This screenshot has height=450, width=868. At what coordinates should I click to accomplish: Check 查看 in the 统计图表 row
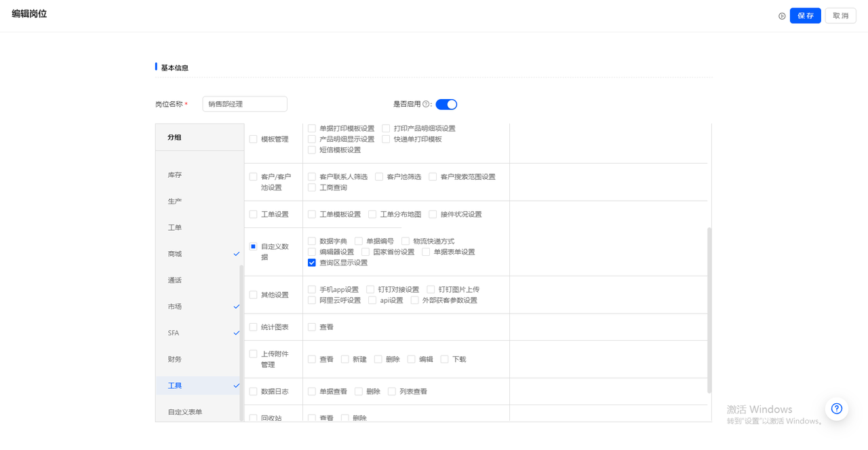pos(312,327)
